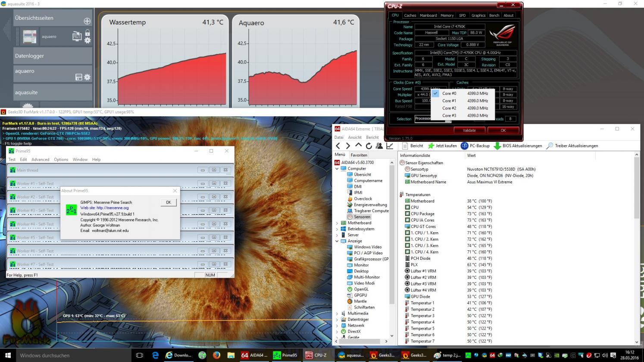The width and height of the screenshot is (644, 362).
Task: Click the Task View taskbar icon
Action: pyautogui.click(x=139, y=355)
